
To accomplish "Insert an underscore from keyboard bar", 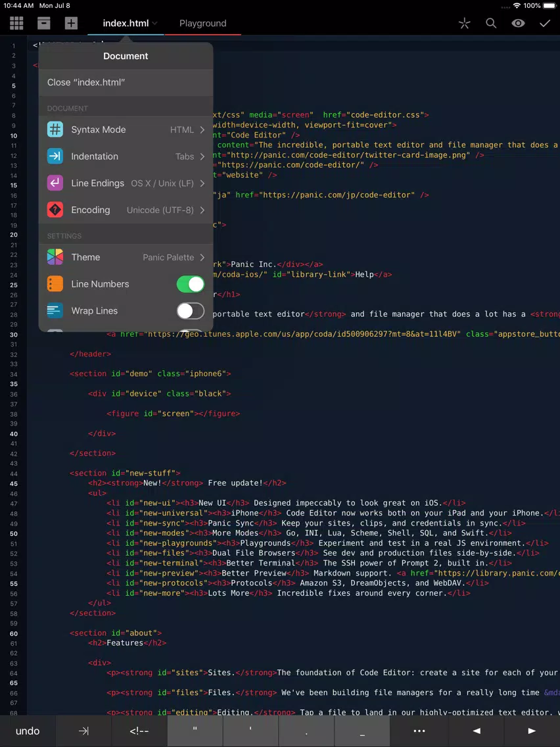I will tap(362, 731).
